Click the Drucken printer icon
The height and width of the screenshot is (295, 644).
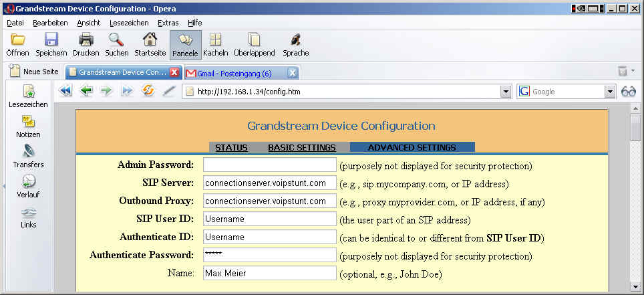86,40
